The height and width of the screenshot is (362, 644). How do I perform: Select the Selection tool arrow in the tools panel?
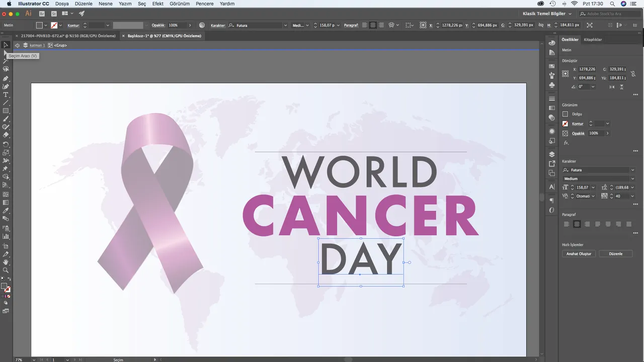(x=6, y=45)
